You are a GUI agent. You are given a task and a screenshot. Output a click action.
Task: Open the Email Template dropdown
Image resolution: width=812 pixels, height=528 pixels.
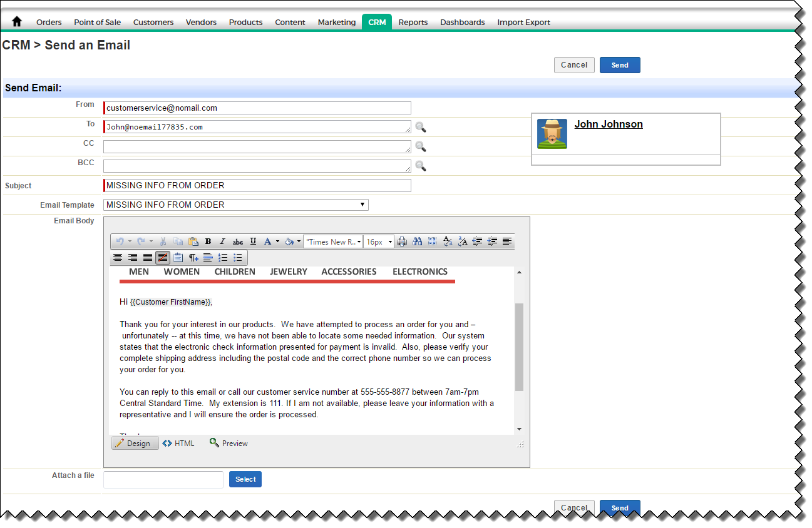235,205
